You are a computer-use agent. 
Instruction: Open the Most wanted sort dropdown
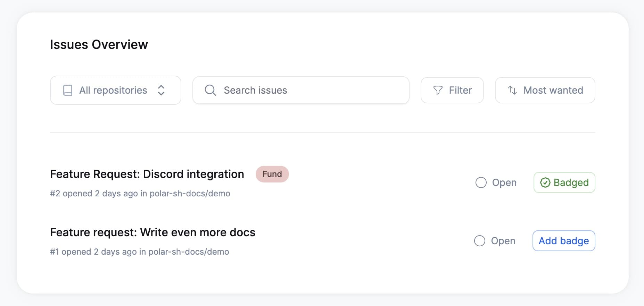(545, 90)
